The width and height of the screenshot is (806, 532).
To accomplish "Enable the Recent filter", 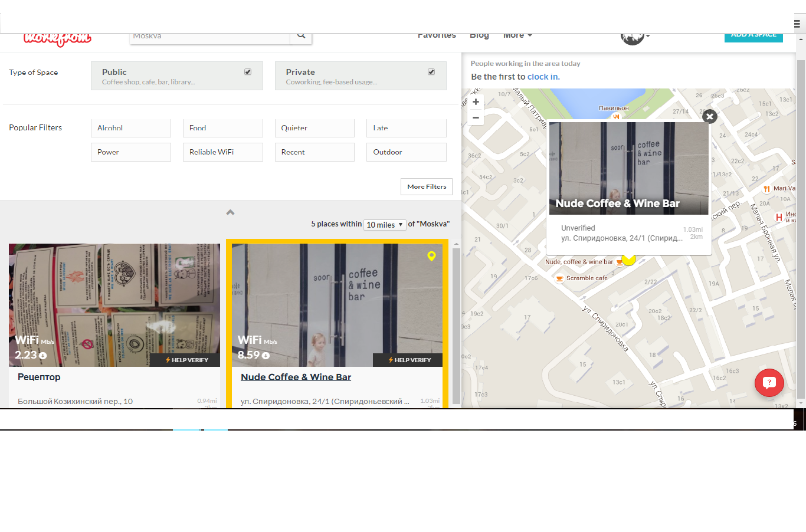I will pos(314,152).
